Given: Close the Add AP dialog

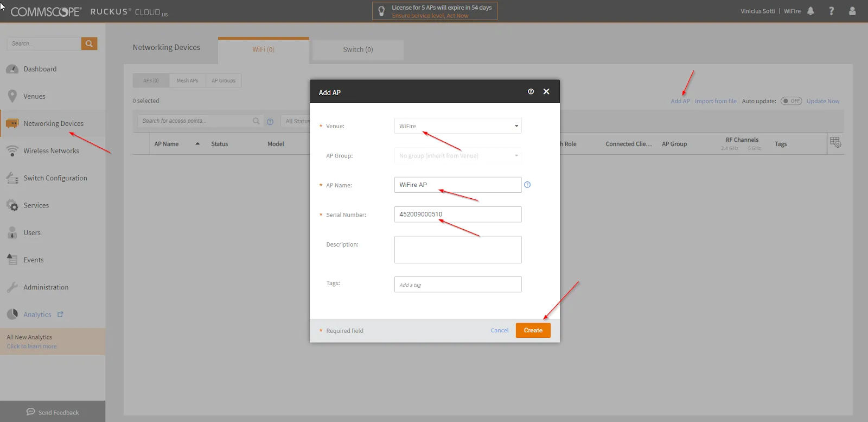Looking at the screenshot, I should click(x=546, y=92).
